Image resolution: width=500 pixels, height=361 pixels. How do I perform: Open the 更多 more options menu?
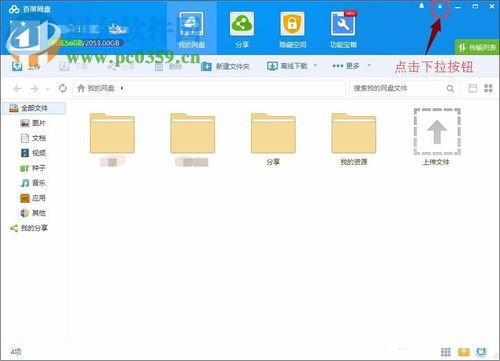pos(346,66)
